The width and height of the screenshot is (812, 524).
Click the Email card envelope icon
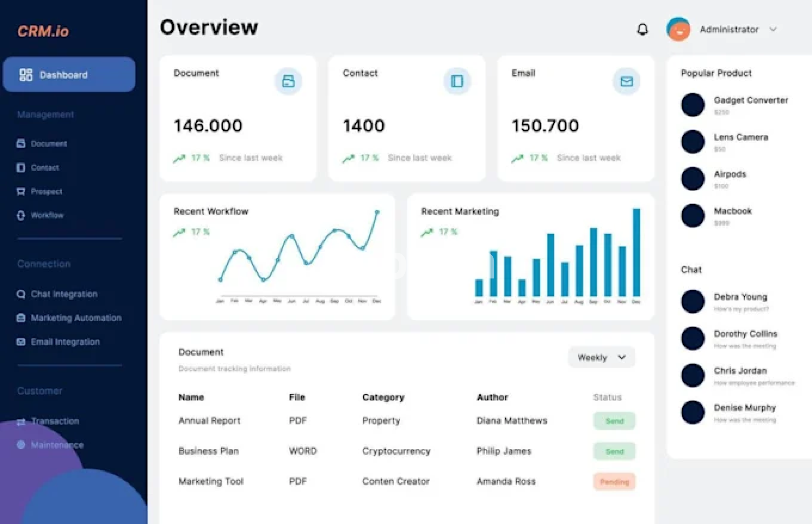(x=626, y=81)
